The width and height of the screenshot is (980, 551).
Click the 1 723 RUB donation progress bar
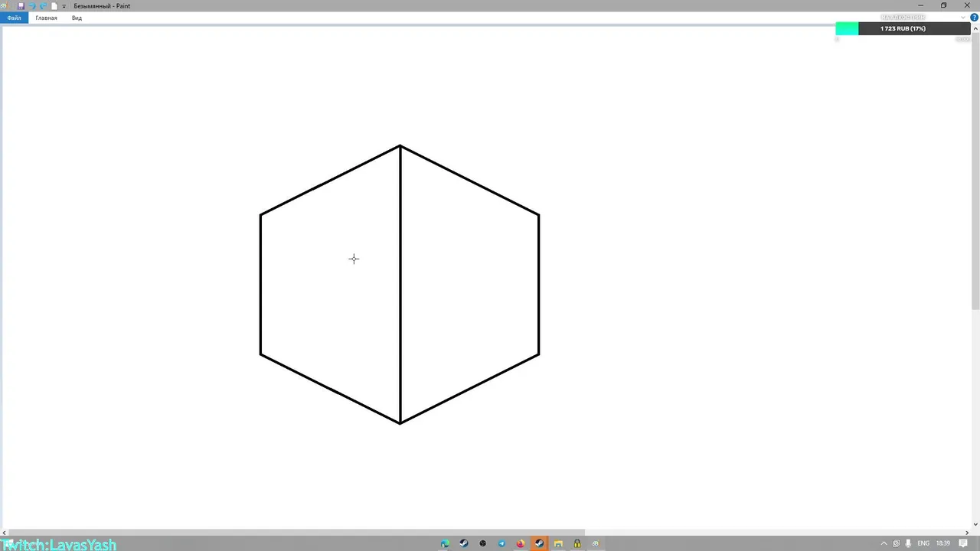[x=903, y=28]
